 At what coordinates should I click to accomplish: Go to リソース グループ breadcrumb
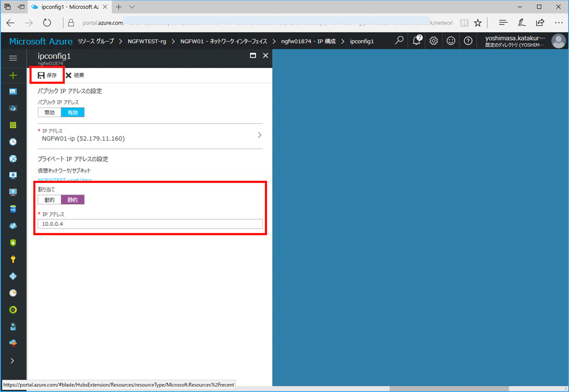point(96,41)
